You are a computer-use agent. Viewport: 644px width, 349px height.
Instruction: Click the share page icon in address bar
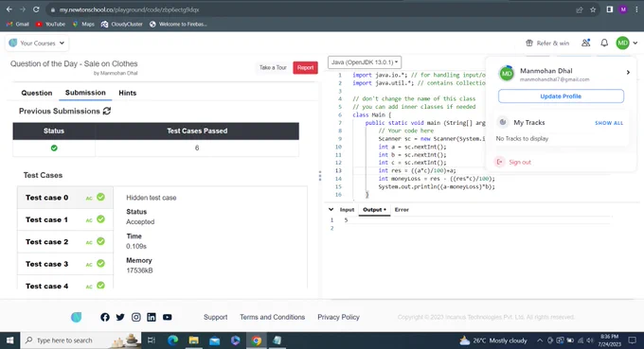click(x=579, y=9)
